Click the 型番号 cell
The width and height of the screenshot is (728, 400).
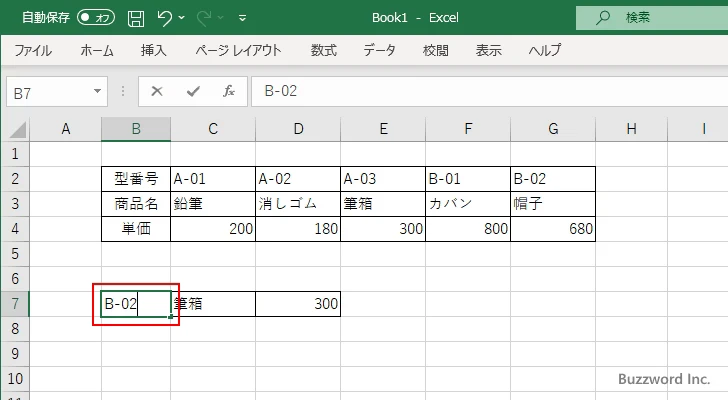pyautogui.click(x=136, y=179)
